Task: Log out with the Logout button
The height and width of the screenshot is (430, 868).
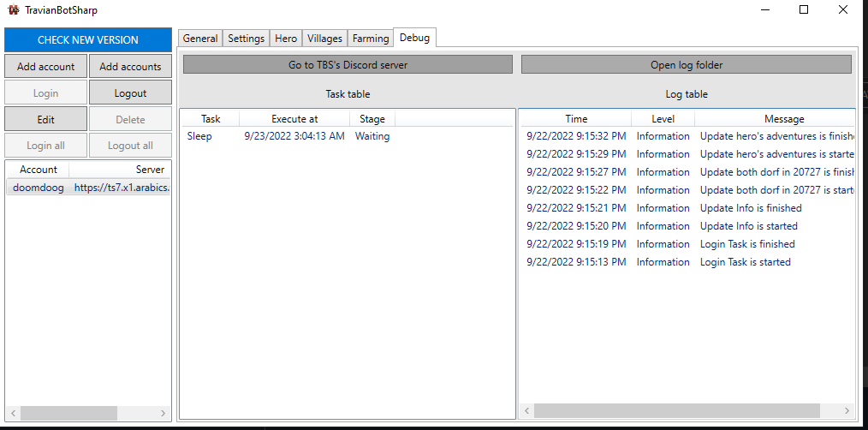Action: tap(131, 93)
